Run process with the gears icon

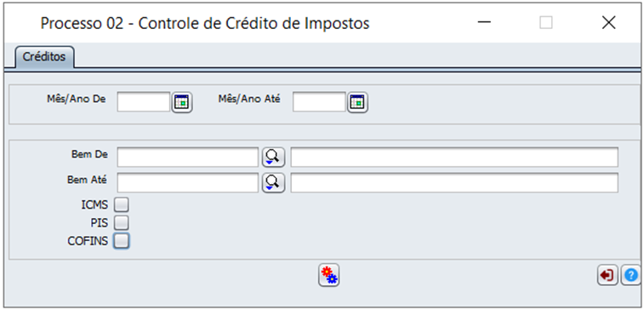[x=329, y=275]
